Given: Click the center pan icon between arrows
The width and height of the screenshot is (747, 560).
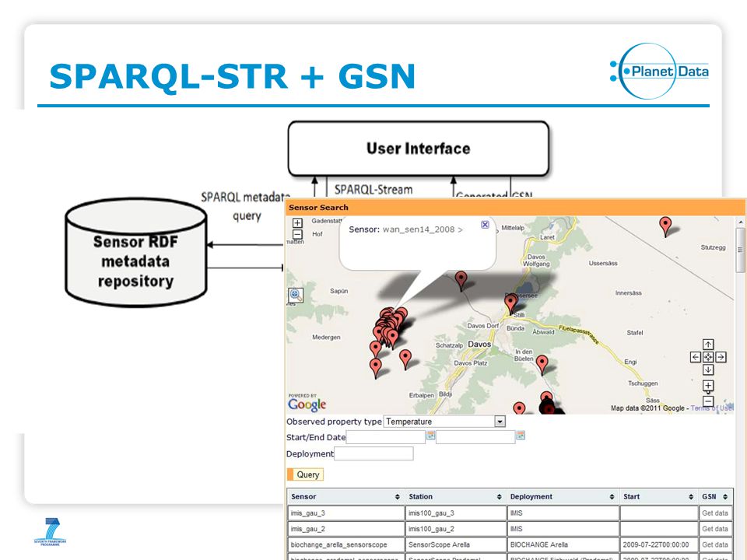Looking at the screenshot, I should pyautogui.click(x=708, y=357).
